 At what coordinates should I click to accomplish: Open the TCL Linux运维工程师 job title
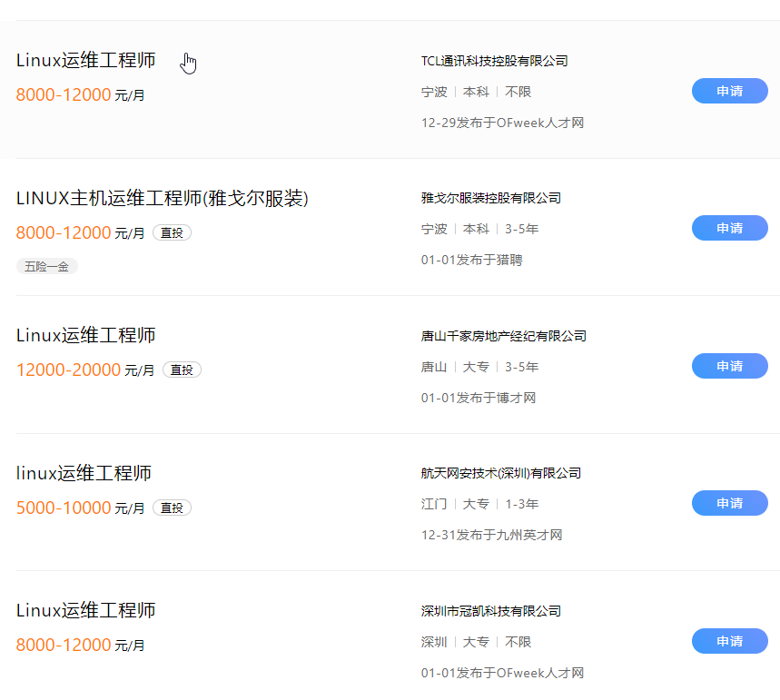pos(85,60)
